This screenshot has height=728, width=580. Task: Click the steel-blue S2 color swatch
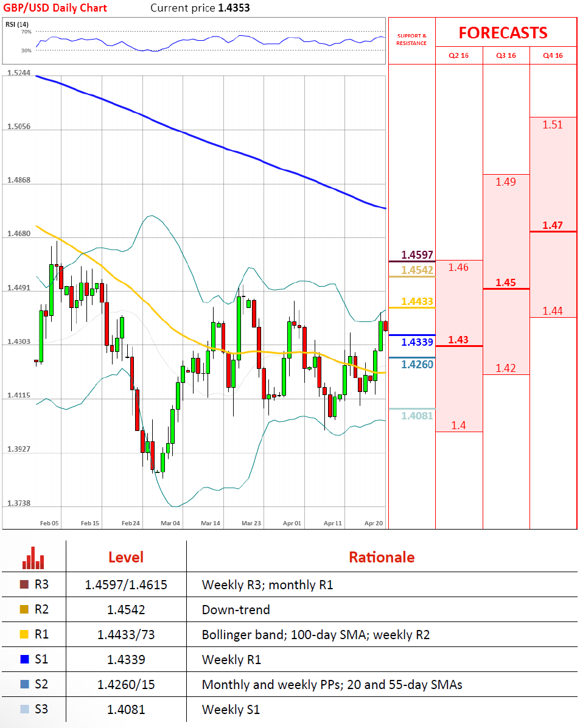(x=24, y=684)
